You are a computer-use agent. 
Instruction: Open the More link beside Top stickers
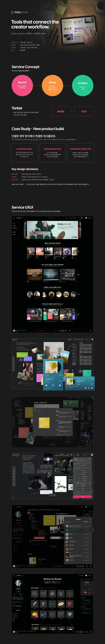tap(72, 624)
